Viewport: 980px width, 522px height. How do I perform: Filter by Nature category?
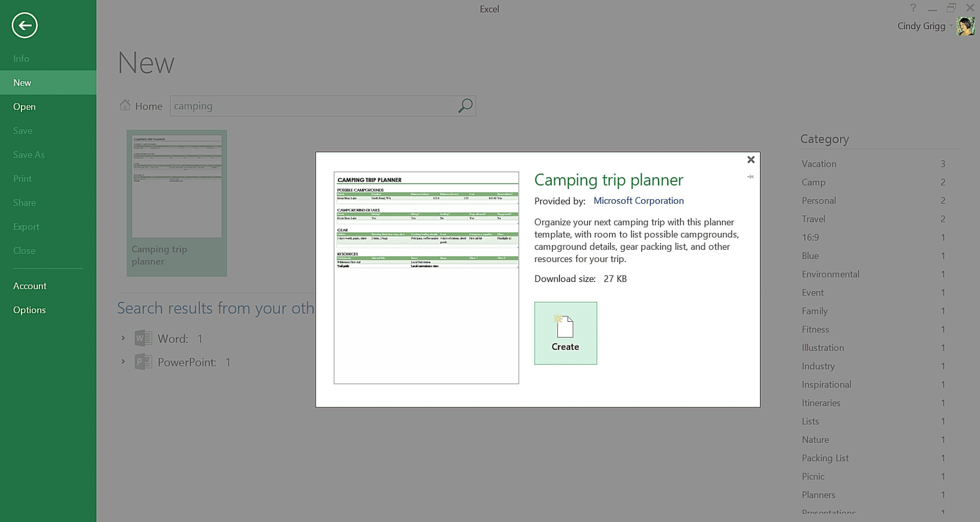(x=874, y=440)
